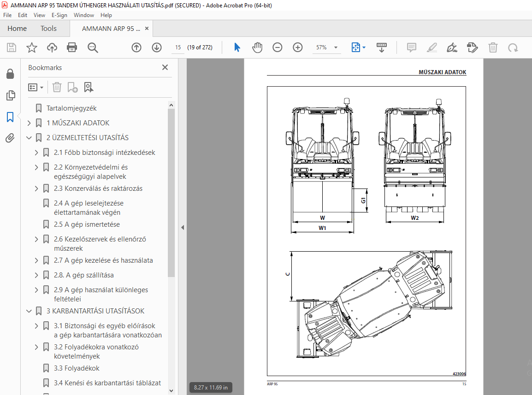532x395 pixels.
Task: Collapse navigation pane with left arrow
Action: [x=183, y=227]
